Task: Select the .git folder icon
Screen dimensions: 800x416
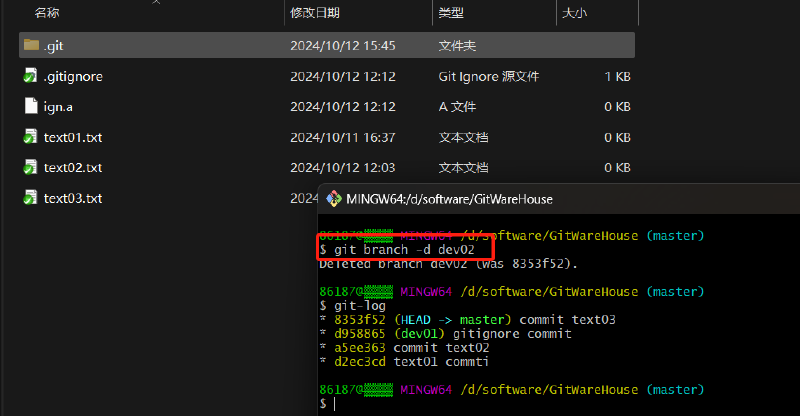Action: coord(31,45)
